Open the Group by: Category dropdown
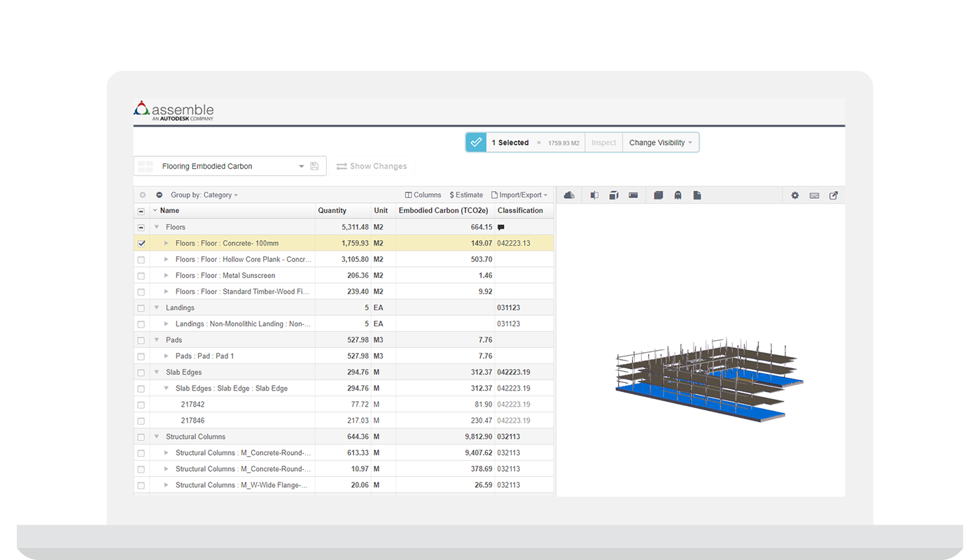This screenshot has width=980, height=560. coord(204,195)
